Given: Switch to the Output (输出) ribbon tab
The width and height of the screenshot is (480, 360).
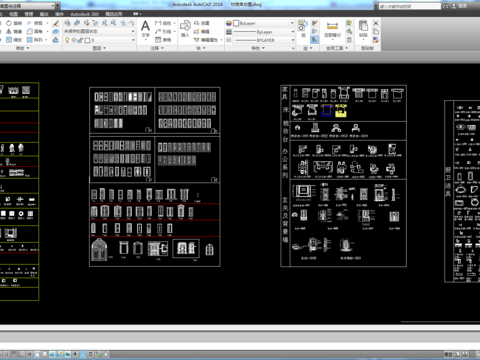Looking at the screenshot, I should (x=44, y=14).
